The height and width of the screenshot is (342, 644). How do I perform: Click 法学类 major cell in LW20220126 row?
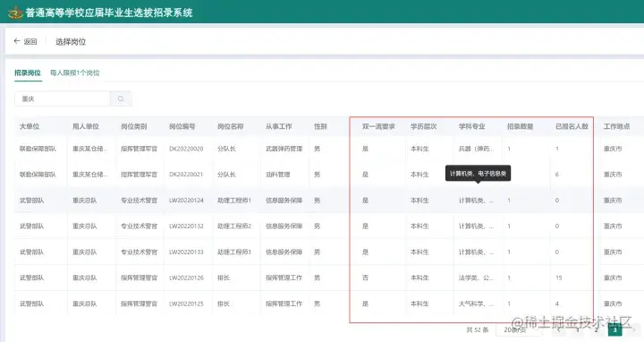(477, 278)
